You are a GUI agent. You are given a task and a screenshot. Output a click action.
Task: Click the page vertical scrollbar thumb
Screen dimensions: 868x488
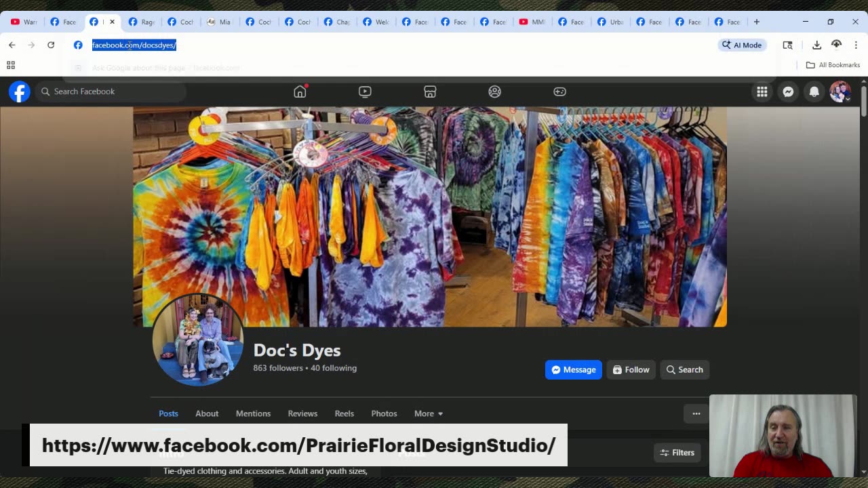coord(863,101)
